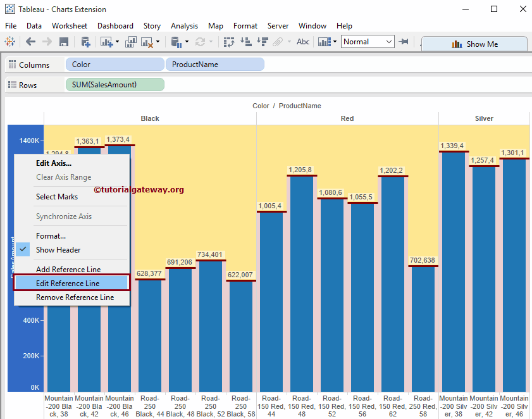Select Edit Reference Line from context menu
532x419 pixels.
pyautogui.click(x=68, y=284)
